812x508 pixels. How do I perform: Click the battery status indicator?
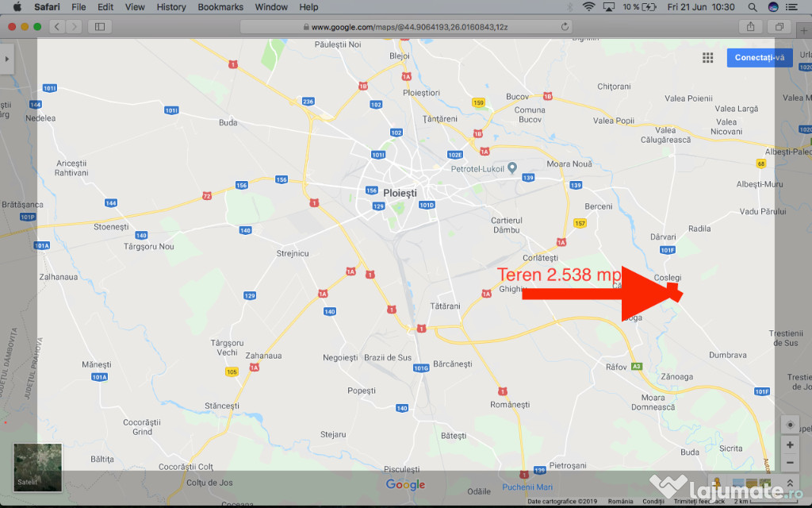pyautogui.click(x=640, y=6)
